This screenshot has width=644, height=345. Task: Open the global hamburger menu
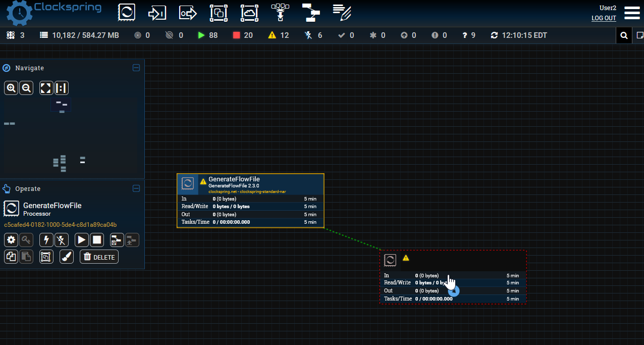632,13
